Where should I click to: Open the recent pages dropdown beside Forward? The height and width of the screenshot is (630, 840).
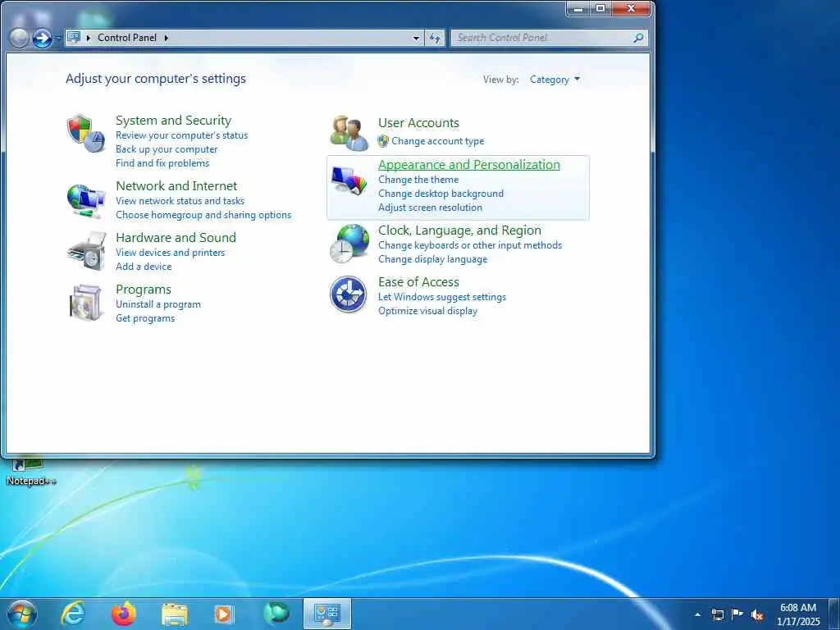click(57, 39)
